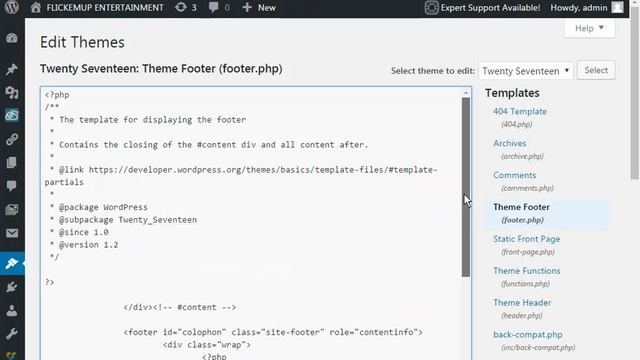The image size is (640, 360).
Task: Click the admin avatar picture
Action: point(618,7)
